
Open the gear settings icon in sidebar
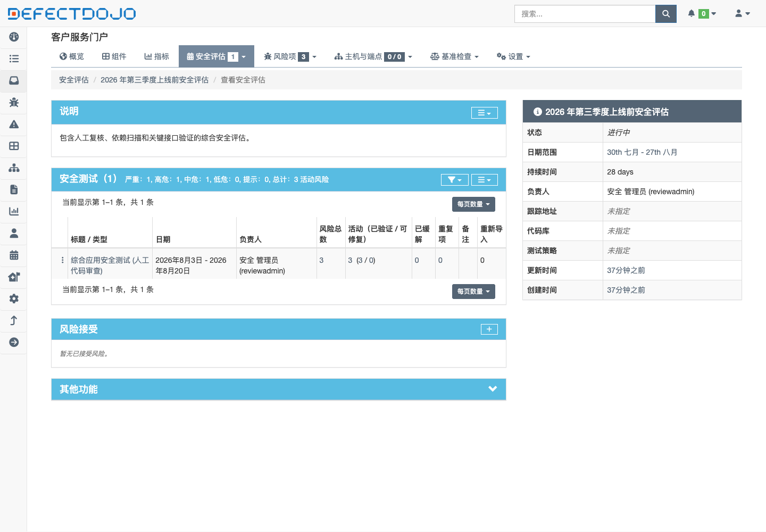[x=14, y=298]
